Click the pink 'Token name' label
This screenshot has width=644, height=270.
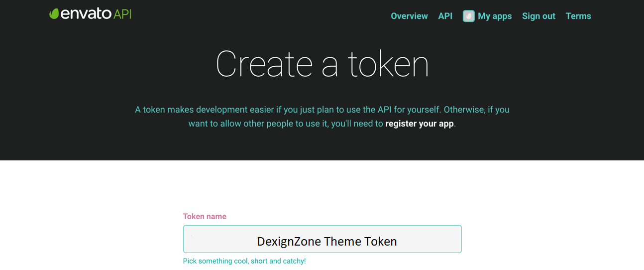pyautogui.click(x=205, y=216)
